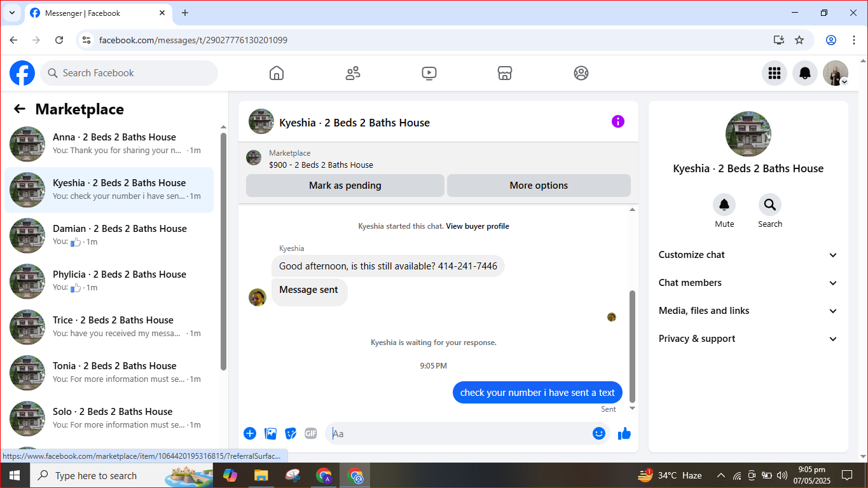The height and width of the screenshot is (488, 868).
Task: Click the 'Good afternoon' message from Kyeshia
Action: coord(388,266)
